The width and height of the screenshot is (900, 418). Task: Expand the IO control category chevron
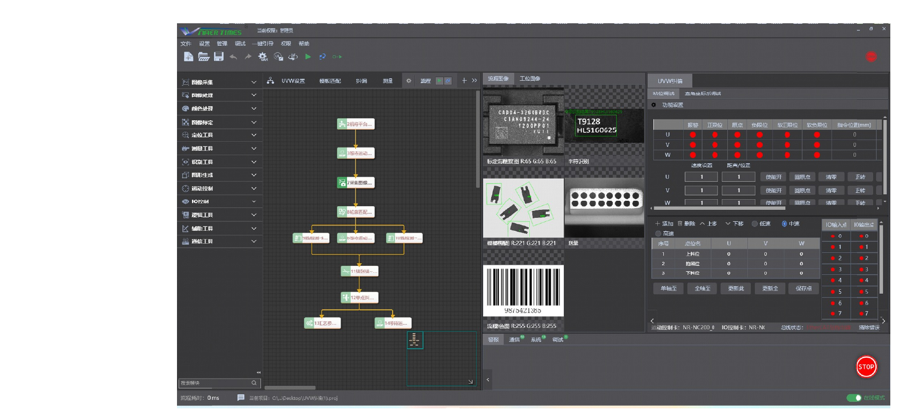[254, 202]
